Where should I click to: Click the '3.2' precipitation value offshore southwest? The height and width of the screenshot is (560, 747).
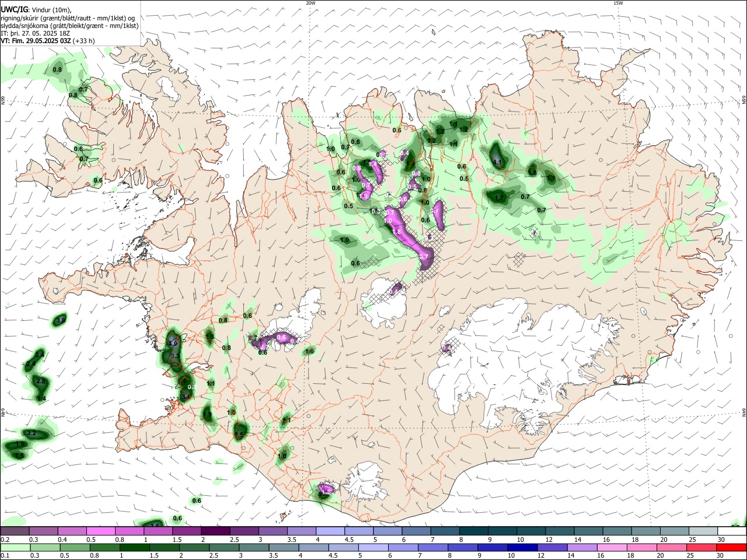[x=32, y=433]
